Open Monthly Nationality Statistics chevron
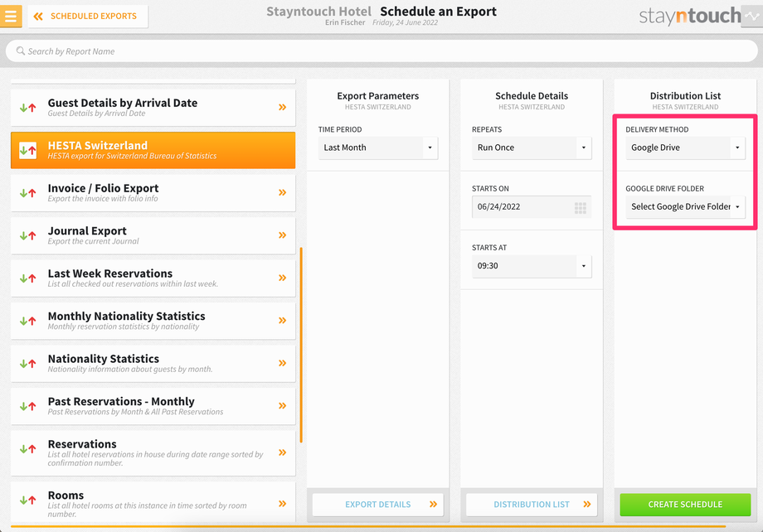Screen dimensions: 763x532 tap(282, 321)
